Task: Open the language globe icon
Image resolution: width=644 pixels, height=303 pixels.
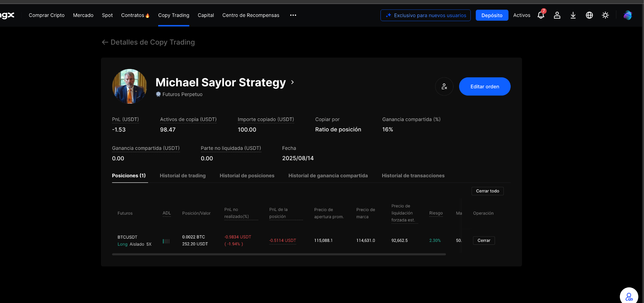Action: (589, 15)
